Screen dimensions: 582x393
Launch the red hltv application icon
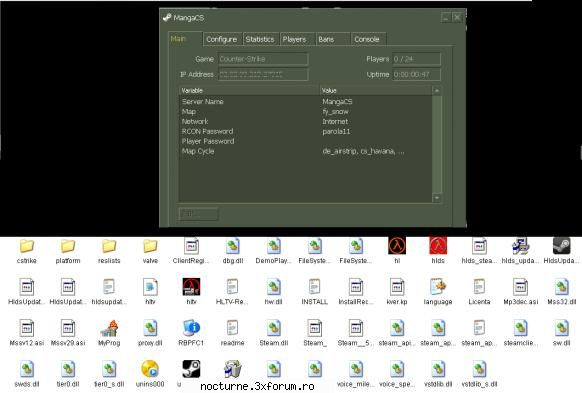pyautogui.click(x=191, y=287)
